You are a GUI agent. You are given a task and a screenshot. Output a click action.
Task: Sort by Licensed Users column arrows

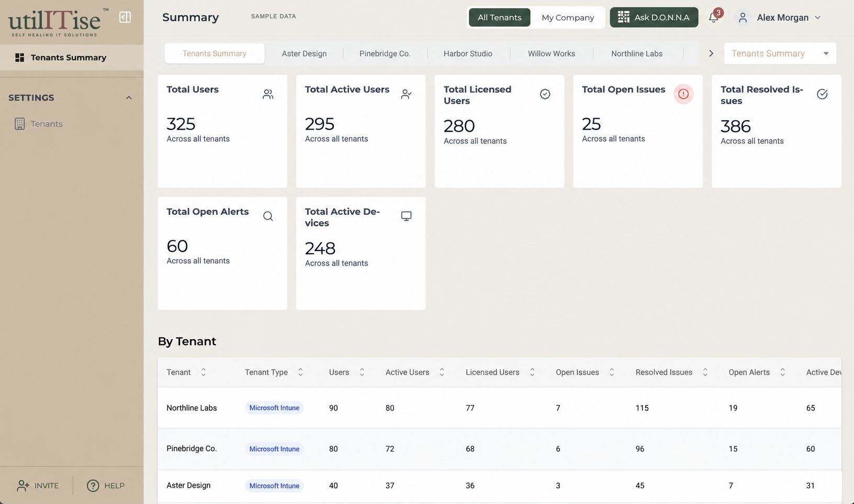click(532, 372)
